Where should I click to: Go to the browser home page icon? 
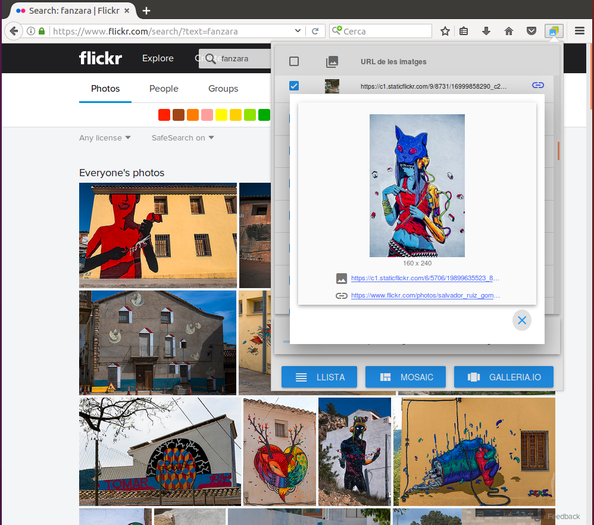509,31
